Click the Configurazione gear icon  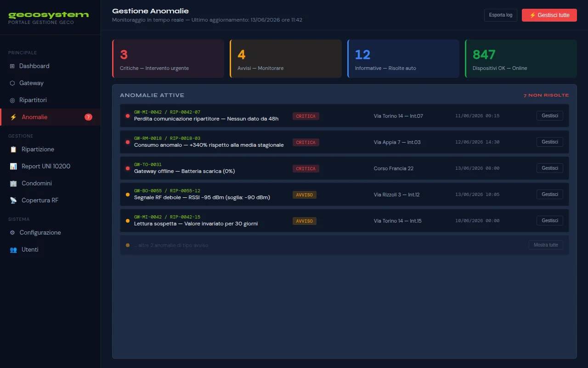(x=12, y=233)
